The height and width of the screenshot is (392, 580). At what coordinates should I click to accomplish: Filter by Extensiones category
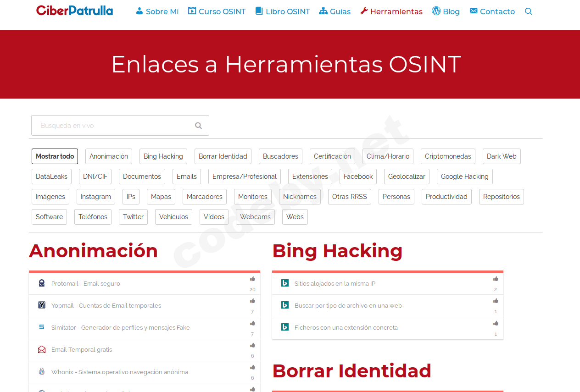coord(310,177)
